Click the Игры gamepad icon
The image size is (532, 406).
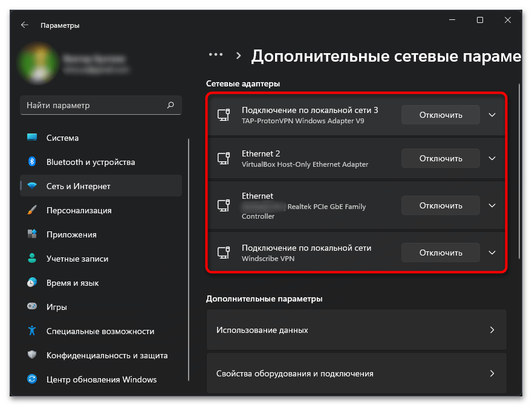(33, 307)
